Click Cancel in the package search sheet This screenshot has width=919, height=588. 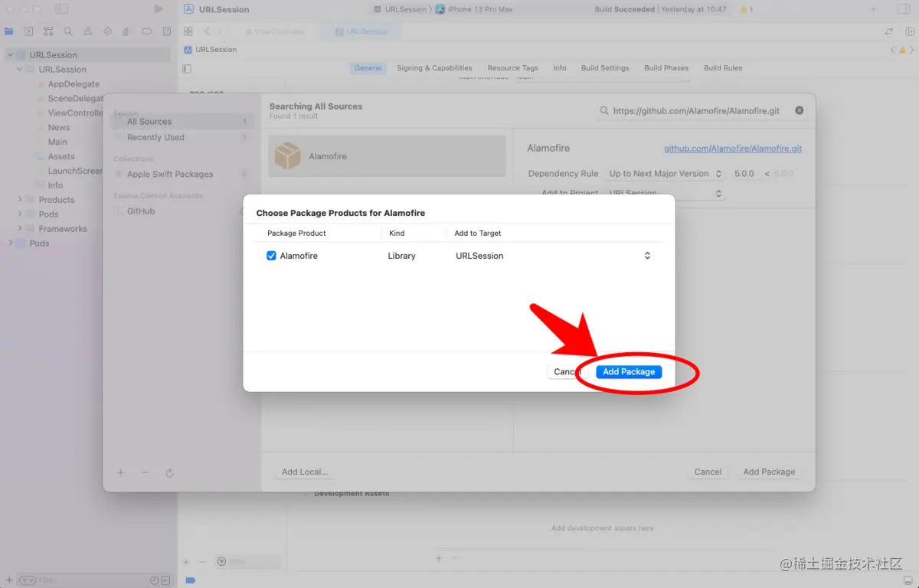708,472
